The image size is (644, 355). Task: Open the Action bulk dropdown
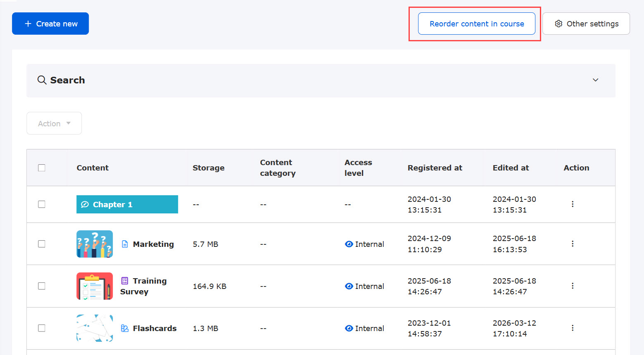(x=54, y=123)
